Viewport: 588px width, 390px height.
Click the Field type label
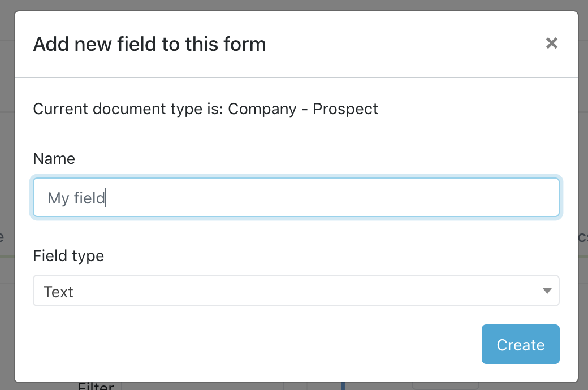(x=68, y=255)
